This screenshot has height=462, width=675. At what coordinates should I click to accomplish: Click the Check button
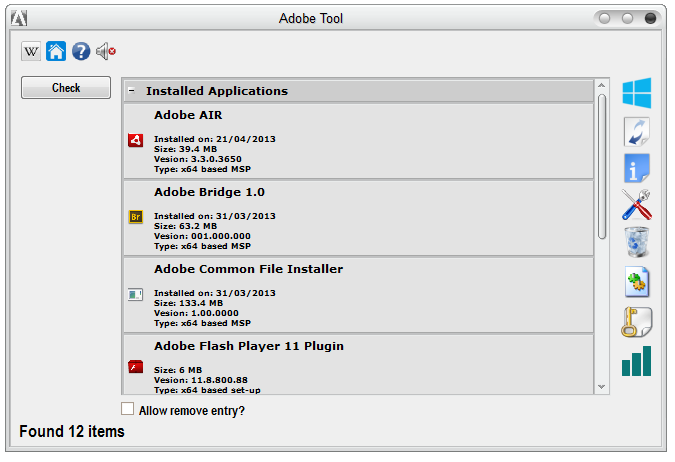(66, 88)
